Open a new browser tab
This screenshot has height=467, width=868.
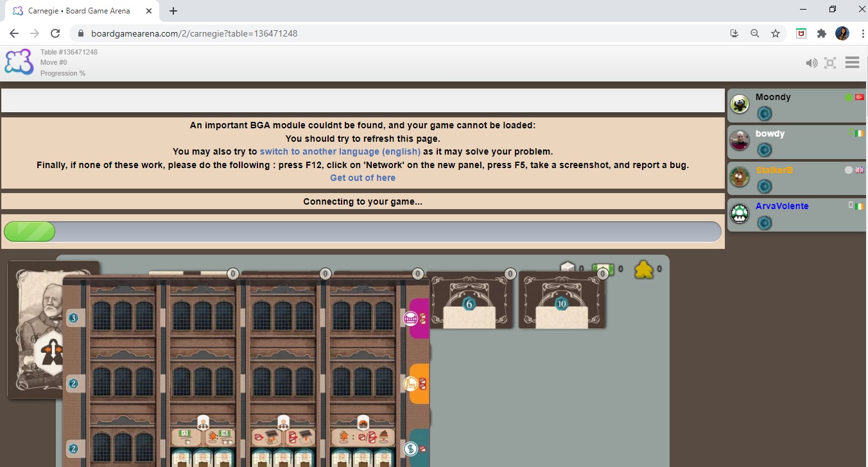tap(173, 11)
